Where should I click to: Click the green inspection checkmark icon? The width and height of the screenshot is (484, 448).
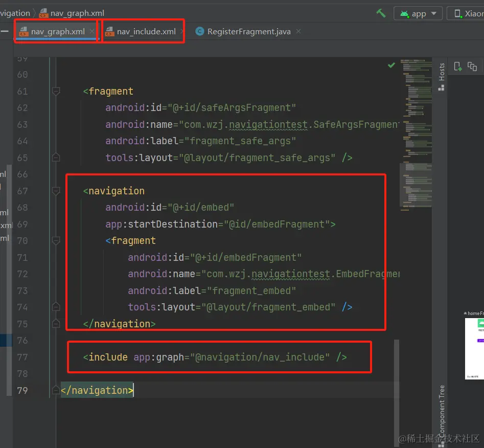(x=391, y=65)
